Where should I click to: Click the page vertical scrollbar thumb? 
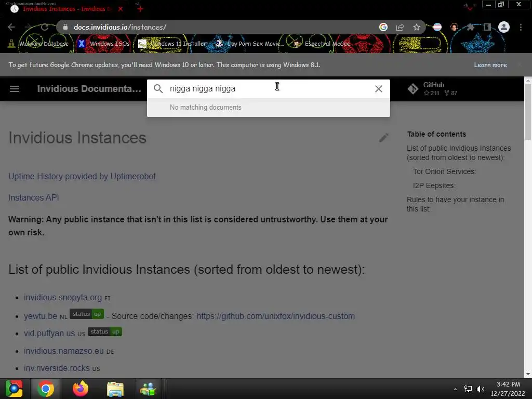(x=528, y=112)
